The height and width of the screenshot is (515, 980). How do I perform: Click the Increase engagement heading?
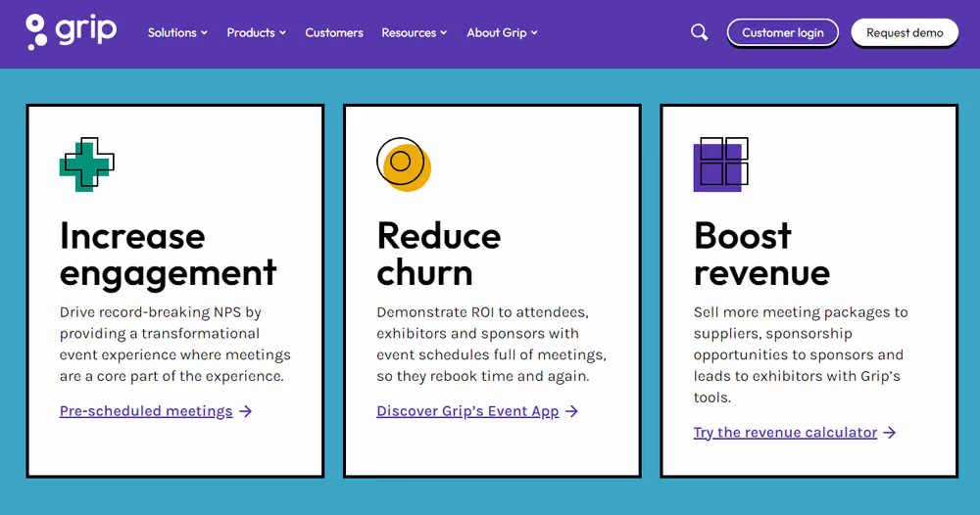click(169, 254)
